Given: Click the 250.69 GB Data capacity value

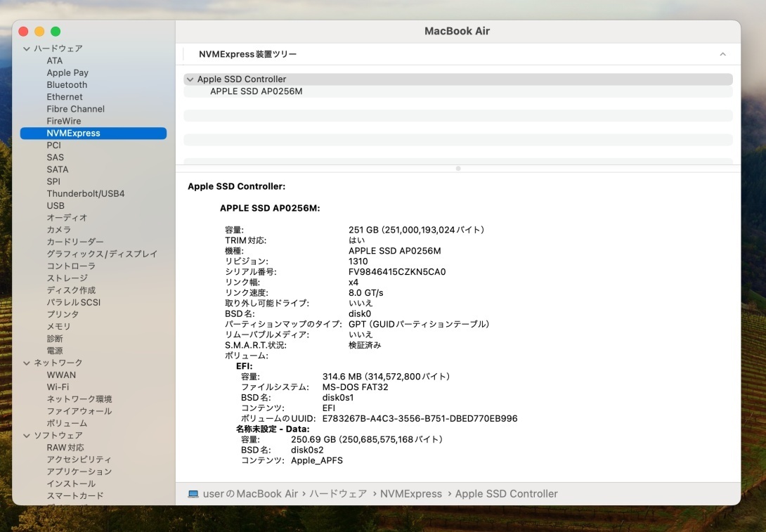Looking at the screenshot, I should tap(367, 440).
